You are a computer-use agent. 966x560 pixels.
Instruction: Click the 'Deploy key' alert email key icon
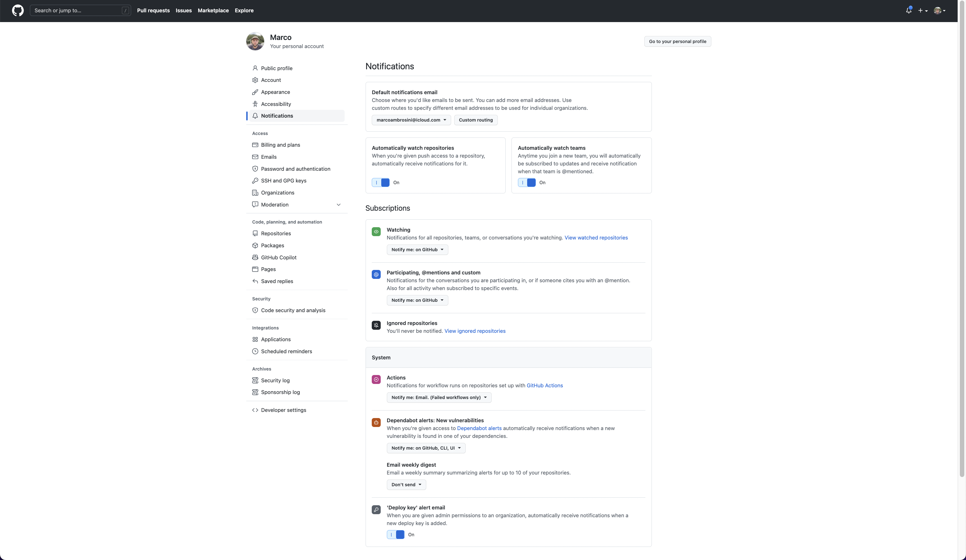pos(376,510)
